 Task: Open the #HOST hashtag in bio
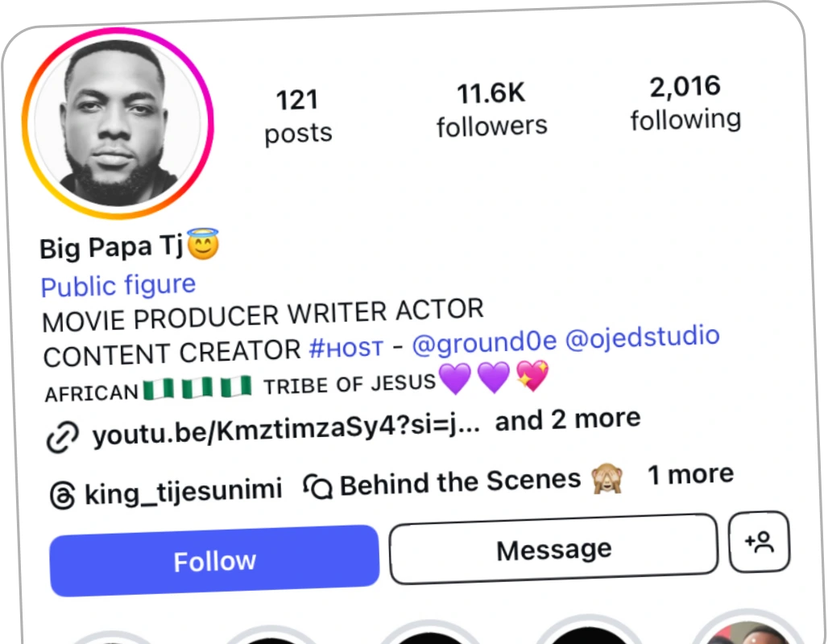(x=346, y=348)
